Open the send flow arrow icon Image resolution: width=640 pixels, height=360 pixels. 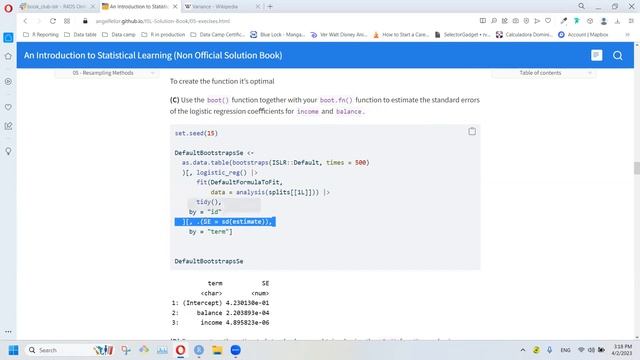[x=537, y=21]
